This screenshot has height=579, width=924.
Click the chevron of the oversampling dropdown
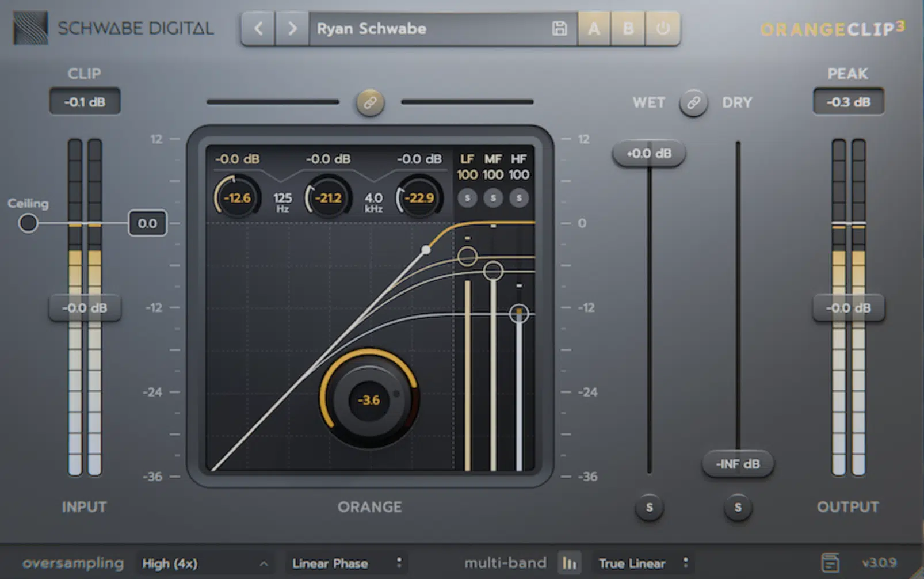pyautogui.click(x=264, y=563)
